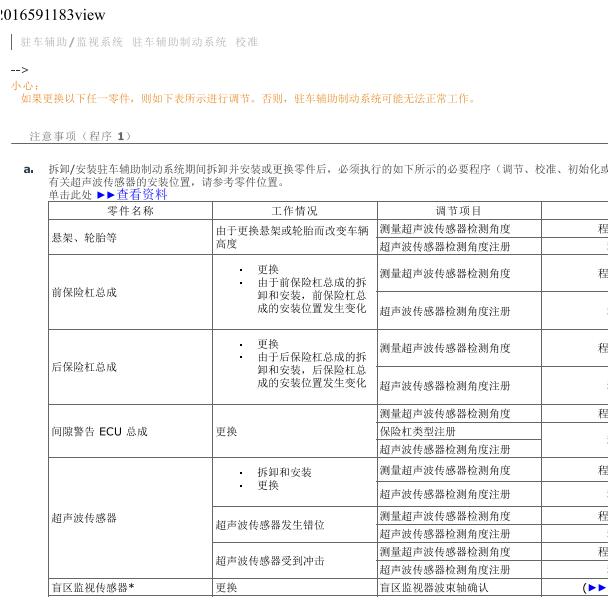
Task: Click the text 单击此处
Action: 70,195
